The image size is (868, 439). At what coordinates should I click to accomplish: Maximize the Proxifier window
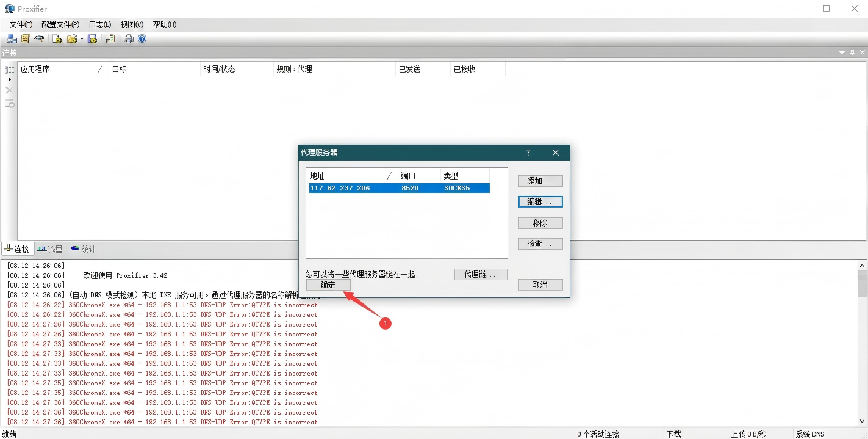[827, 9]
